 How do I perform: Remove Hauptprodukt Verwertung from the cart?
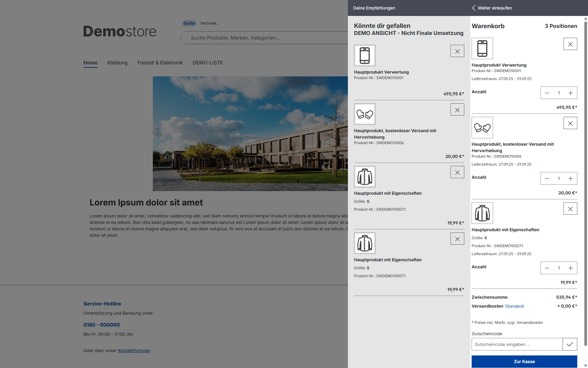pyautogui.click(x=570, y=44)
